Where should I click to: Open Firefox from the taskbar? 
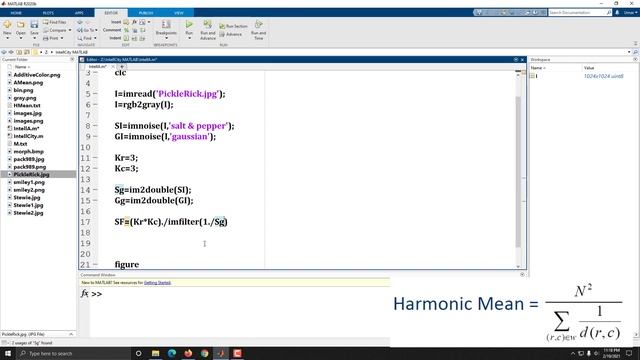pyautogui.click(x=188, y=353)
